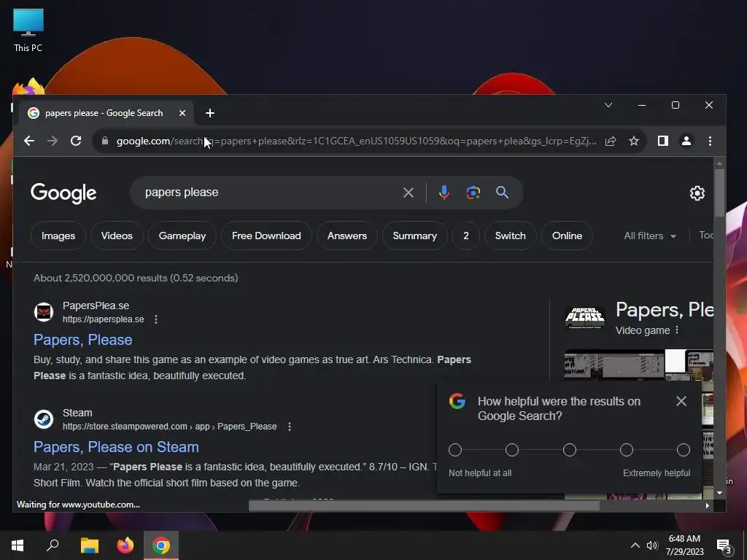Go to Google homepage via logo

click(x=63, y=193)
